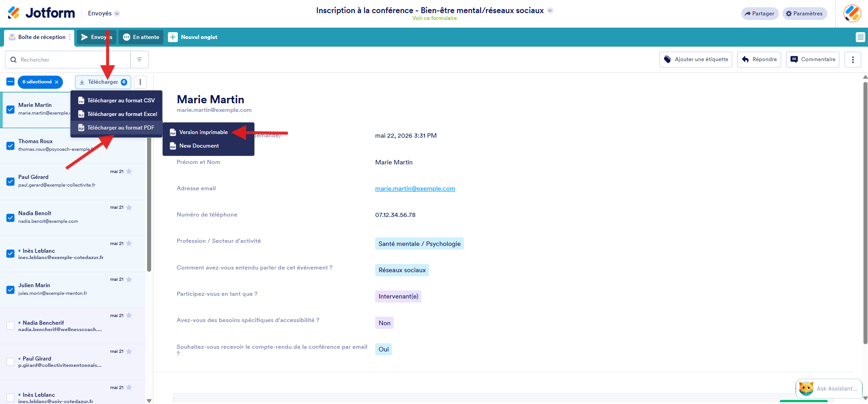Open marie.martin@exemple.com email link
Image resolution: width=868 pixels, height=404 pixels.
pos(415,188)
